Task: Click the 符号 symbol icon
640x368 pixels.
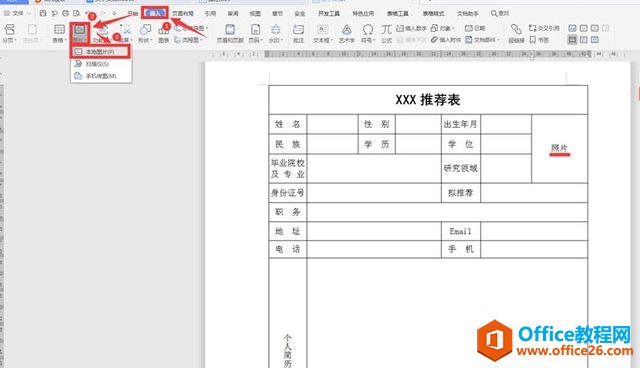Action: click(368, 29)
